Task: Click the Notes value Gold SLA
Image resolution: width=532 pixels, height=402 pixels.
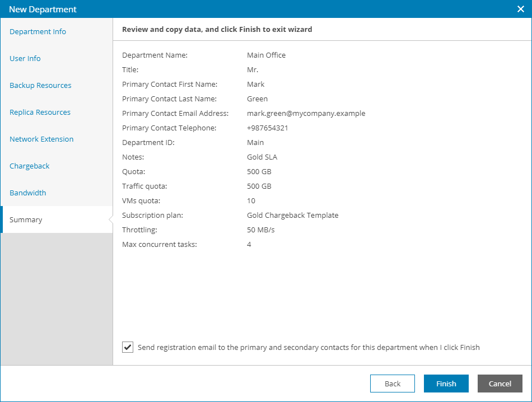Action: click(x=262, y=157)
